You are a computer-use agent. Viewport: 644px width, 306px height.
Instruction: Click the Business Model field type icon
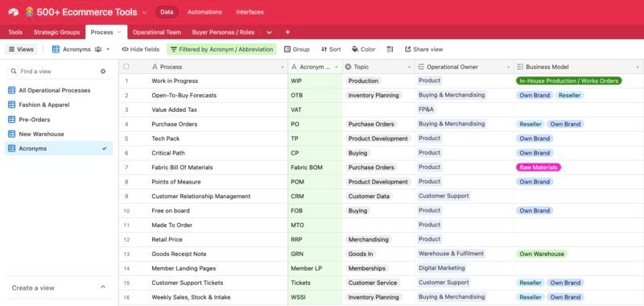click(519, 67)
